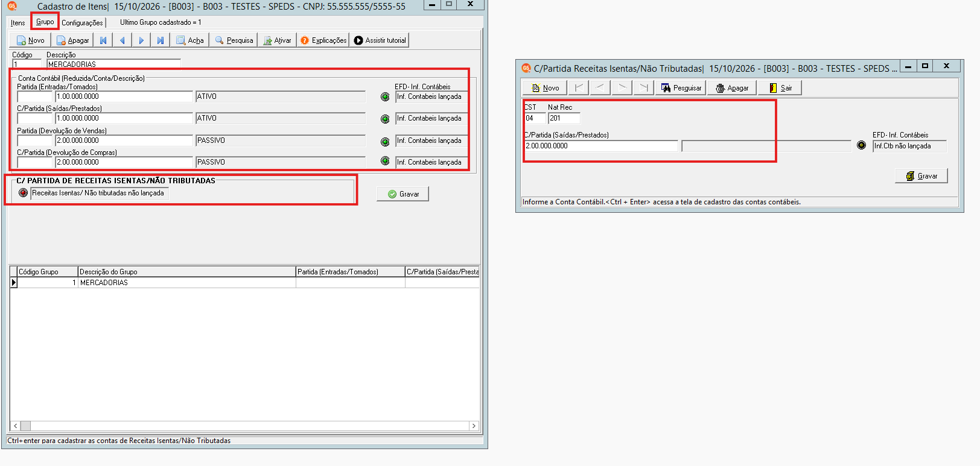Click the grid's horizontal scrollbar left arrow
Viewport: 980px width, 466px height.
(x=16, y=426)
